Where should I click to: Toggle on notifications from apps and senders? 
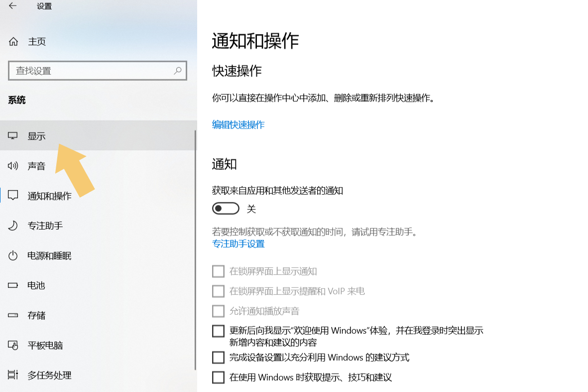click(226, 208)
